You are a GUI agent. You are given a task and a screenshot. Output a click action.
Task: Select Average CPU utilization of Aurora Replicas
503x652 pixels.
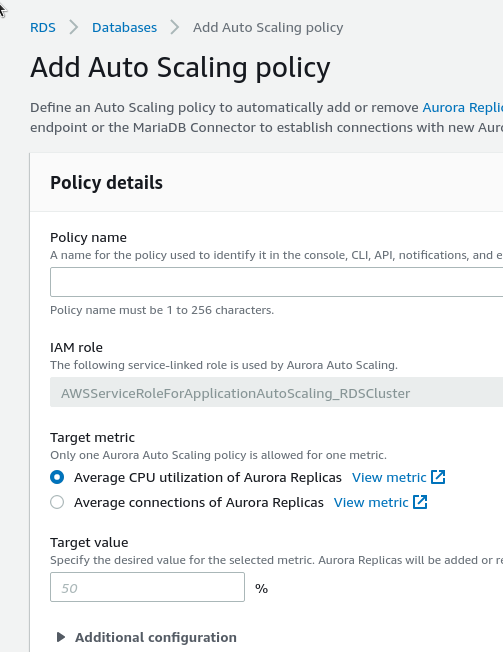[x=57, y=477]
